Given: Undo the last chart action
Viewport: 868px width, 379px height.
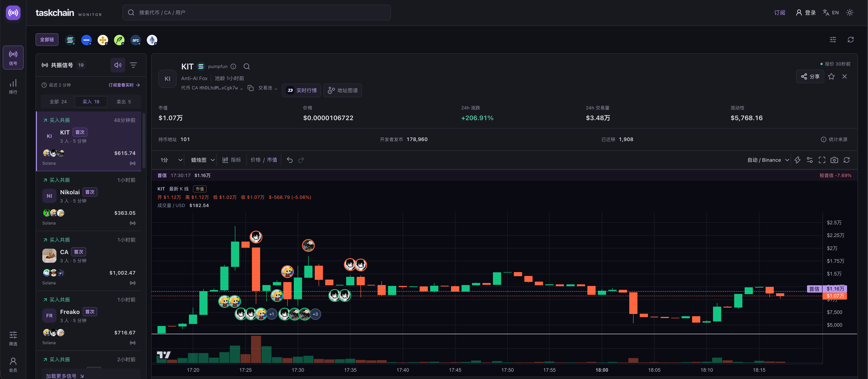Looking at the screenshot, I should click(289, 160).
